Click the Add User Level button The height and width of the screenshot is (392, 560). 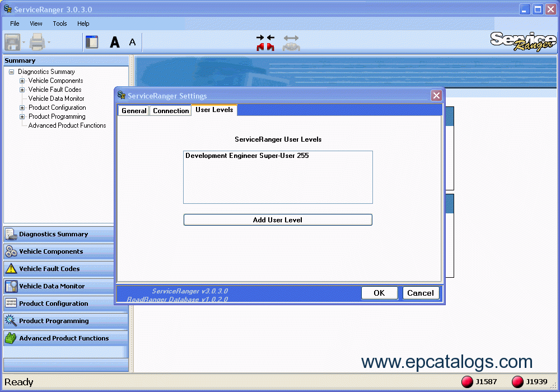tap(278, 220)
